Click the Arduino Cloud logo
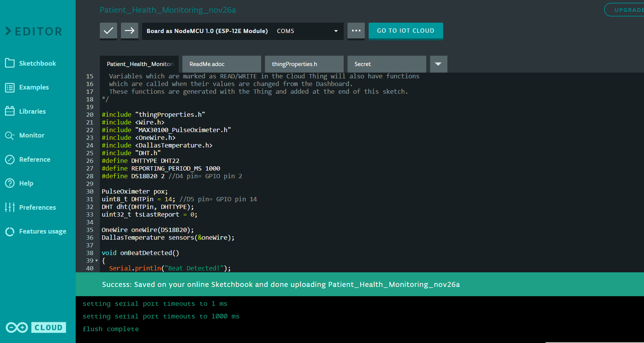 pyautogui.click(x=35, y=327)
